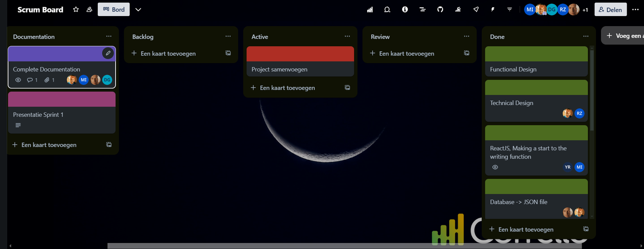Viewport: 644px width, 249px height.
Task: Click the Review list title
Action: (380, 37)
